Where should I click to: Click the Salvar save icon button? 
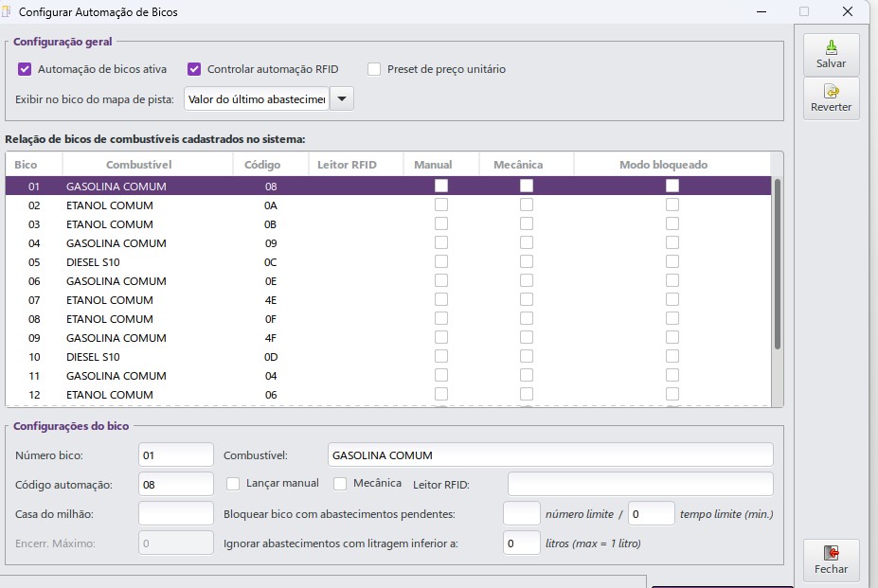click(x=831, y=55)
